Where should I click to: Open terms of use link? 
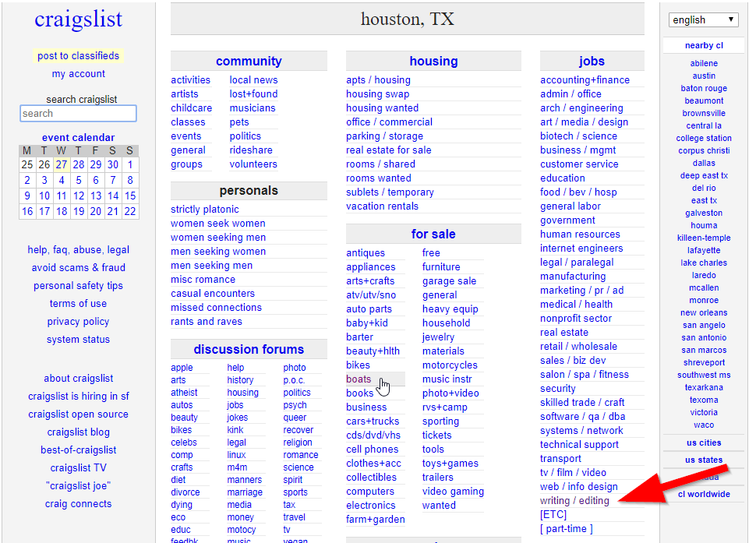click(x=78, y=304)
